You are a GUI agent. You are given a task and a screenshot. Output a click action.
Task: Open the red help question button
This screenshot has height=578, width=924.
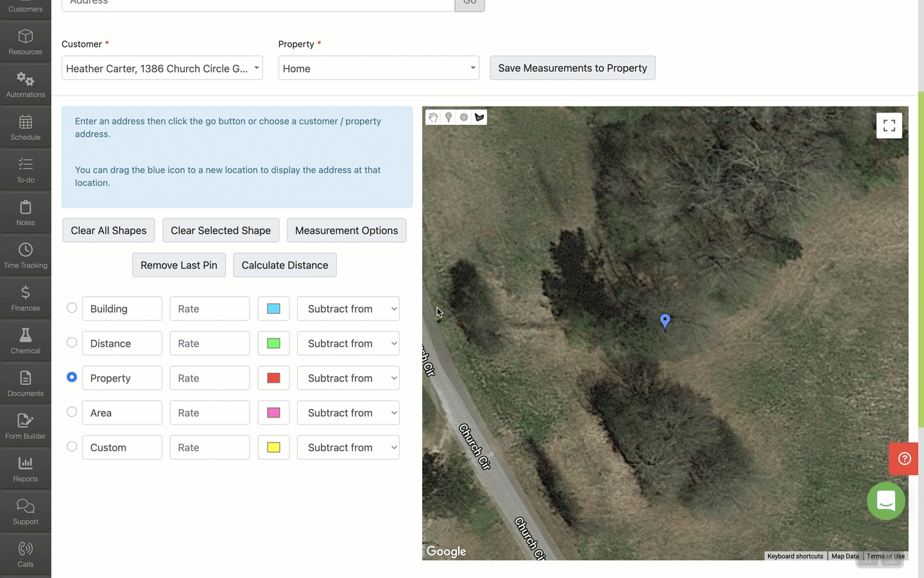[904, 459]
